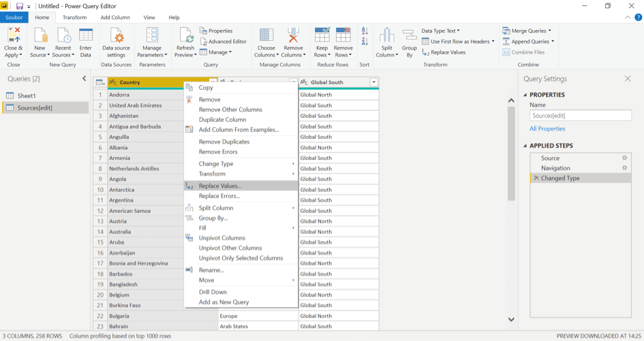
Task: Collapse the APPLIED STEPS section
Action: click(x=525, y=146)
